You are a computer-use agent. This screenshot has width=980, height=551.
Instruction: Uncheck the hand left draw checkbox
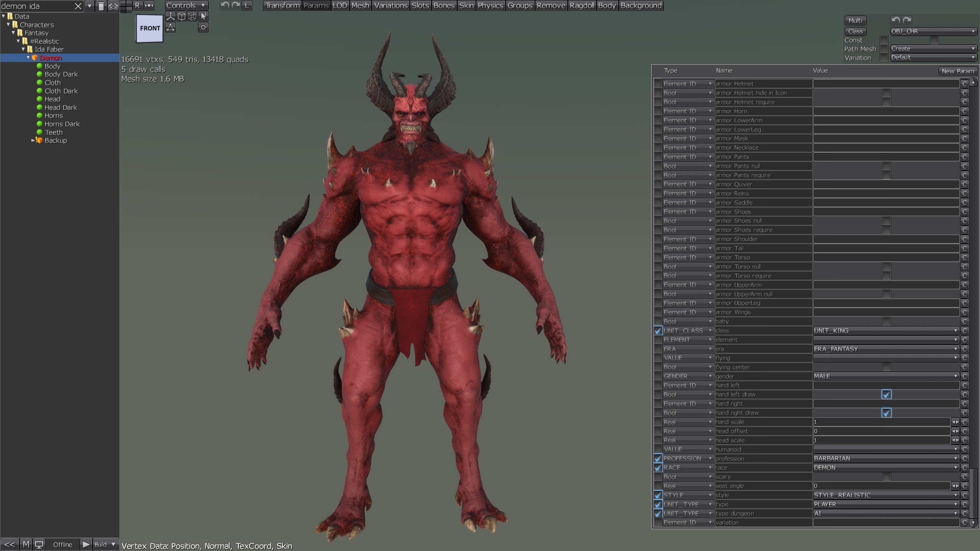(x=886, y=395)
